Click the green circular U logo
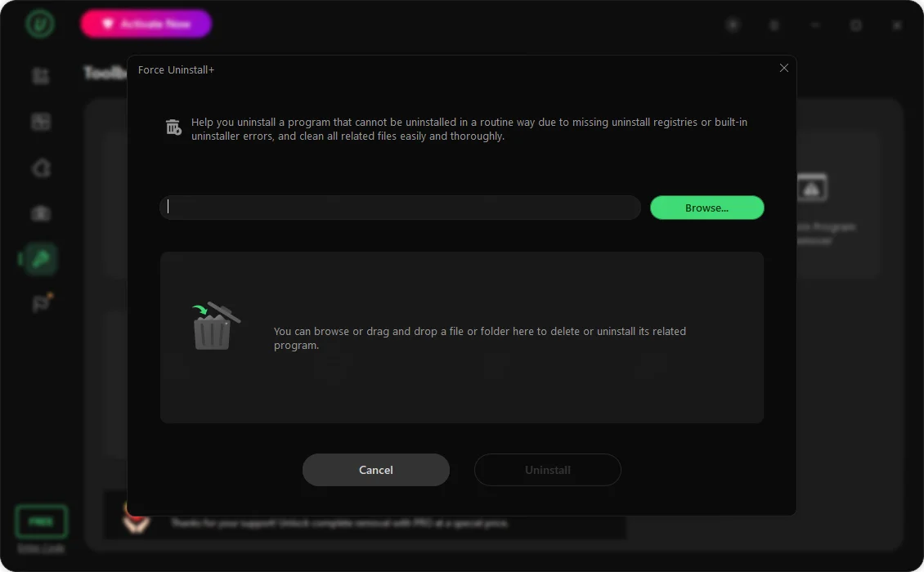This screenshot has width=924, height=572. [40, 25]
